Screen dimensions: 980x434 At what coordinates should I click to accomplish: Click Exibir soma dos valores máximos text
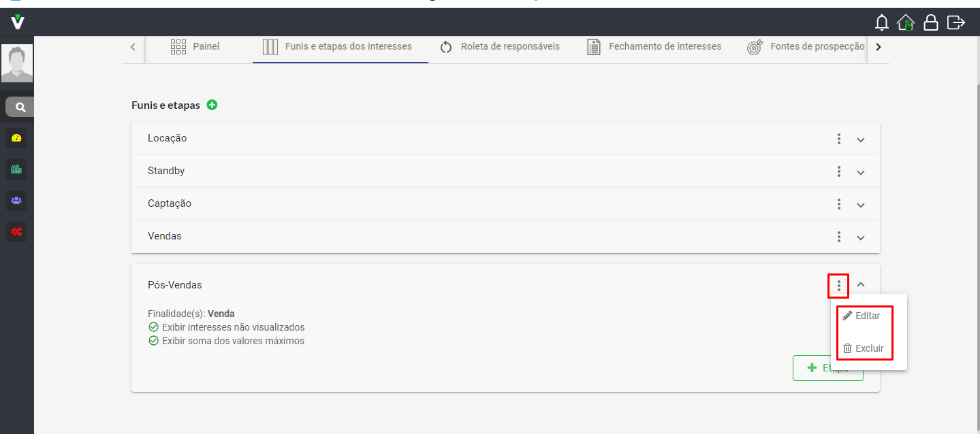coord(233,341)
